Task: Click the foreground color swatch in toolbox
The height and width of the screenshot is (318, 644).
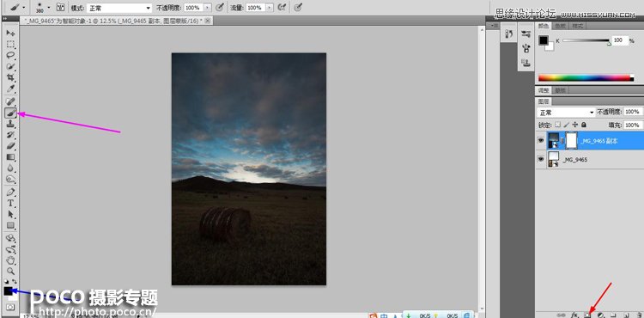Action: coord(9,291)
